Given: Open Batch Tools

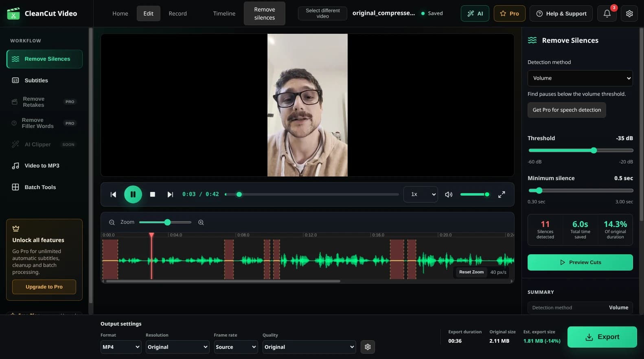Looking at the screenshot, I should click(44, 187).
